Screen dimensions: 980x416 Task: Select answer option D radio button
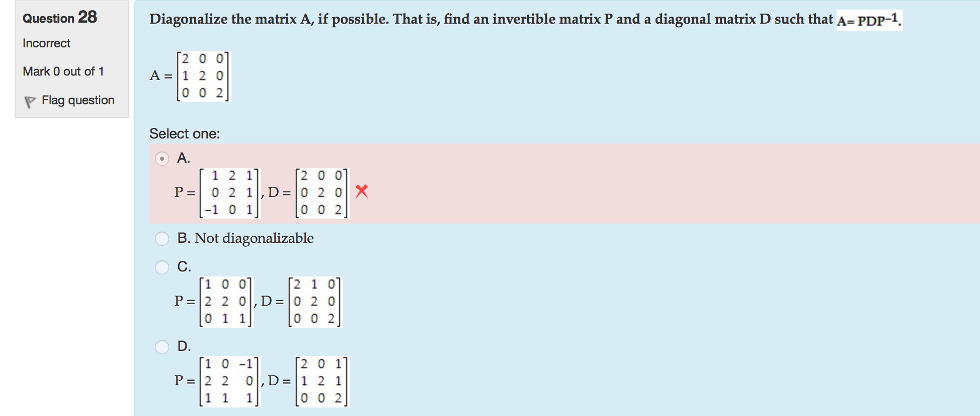[x=162, y=346]
